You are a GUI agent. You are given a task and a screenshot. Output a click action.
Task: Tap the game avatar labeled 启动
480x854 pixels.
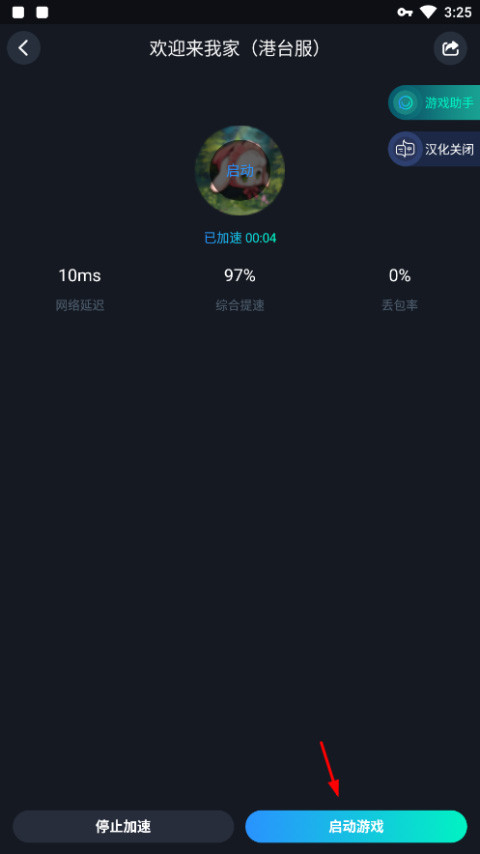240,170
